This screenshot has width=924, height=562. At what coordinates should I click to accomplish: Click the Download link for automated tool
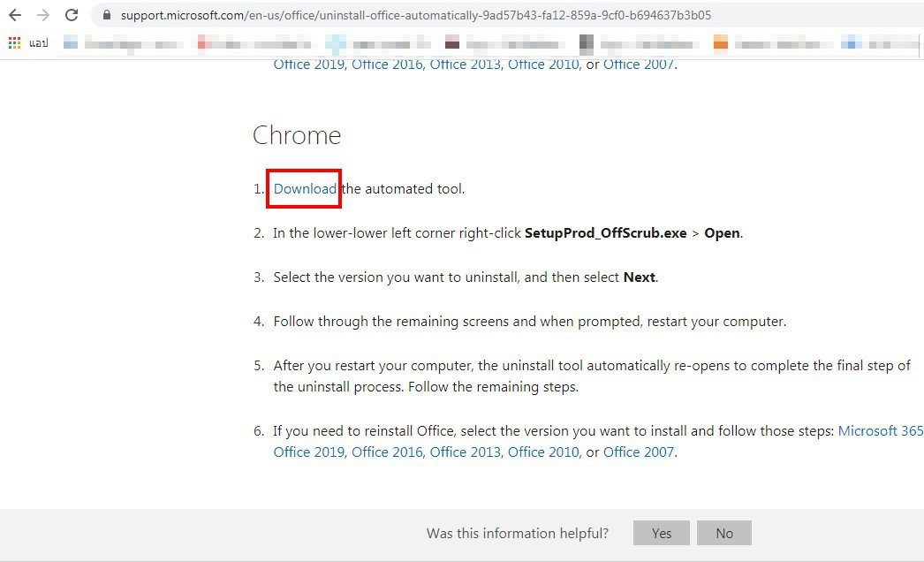coord(305,188)
